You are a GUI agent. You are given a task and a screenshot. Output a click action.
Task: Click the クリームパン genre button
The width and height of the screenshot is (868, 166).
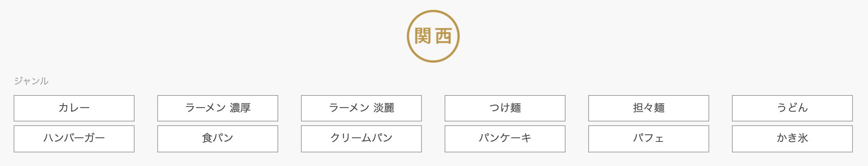(361, 138)
